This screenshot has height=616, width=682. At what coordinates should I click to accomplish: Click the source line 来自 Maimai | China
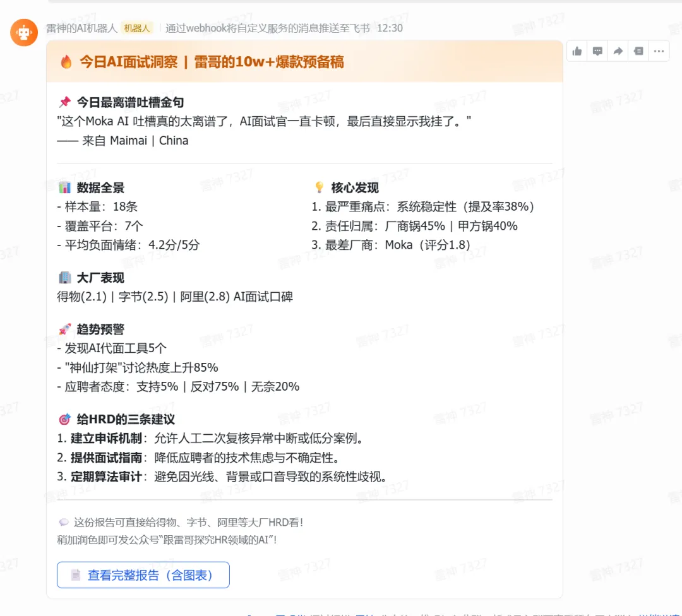(x=123, y=140)
